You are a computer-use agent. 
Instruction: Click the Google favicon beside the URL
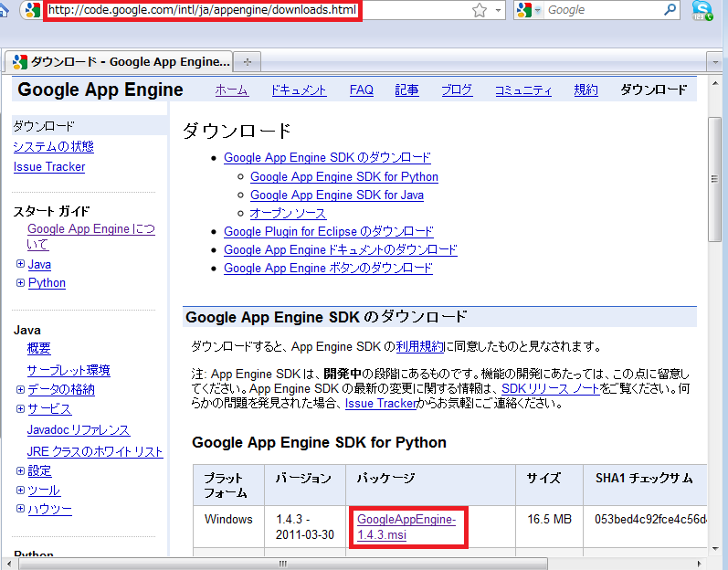click(x=33, y=10)
